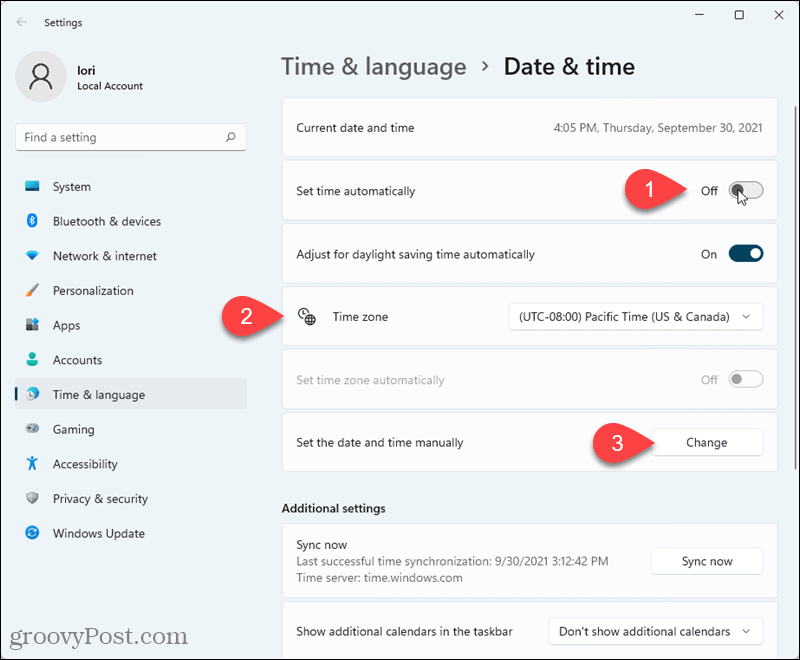Open Gaming settings
This screenshot has height=660, width=800.
(73, 429)
